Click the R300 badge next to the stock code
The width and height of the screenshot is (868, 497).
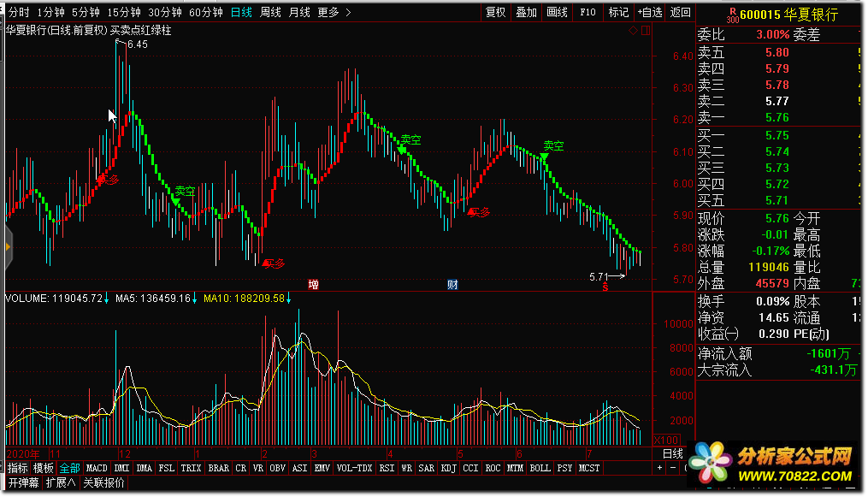click(732, 15)
